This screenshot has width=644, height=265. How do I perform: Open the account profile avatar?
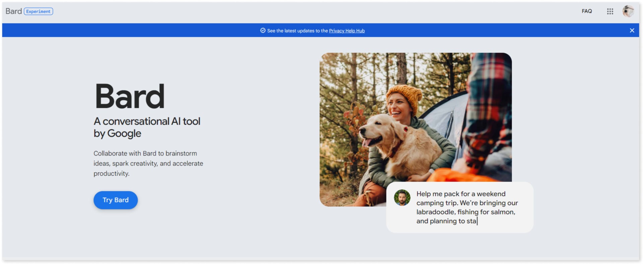tap(628, 11)
